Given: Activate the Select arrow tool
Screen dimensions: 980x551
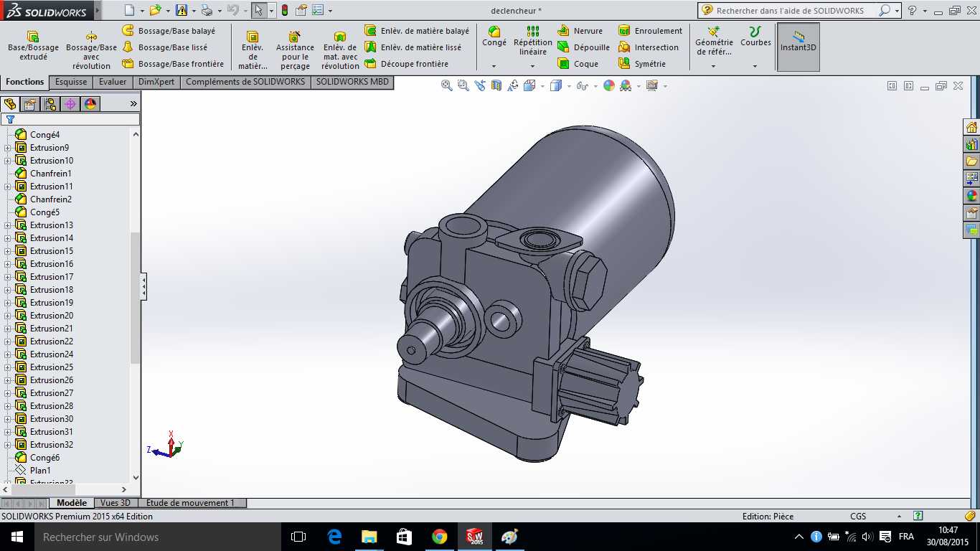Looking at the screenshot, I should (259, 10).
